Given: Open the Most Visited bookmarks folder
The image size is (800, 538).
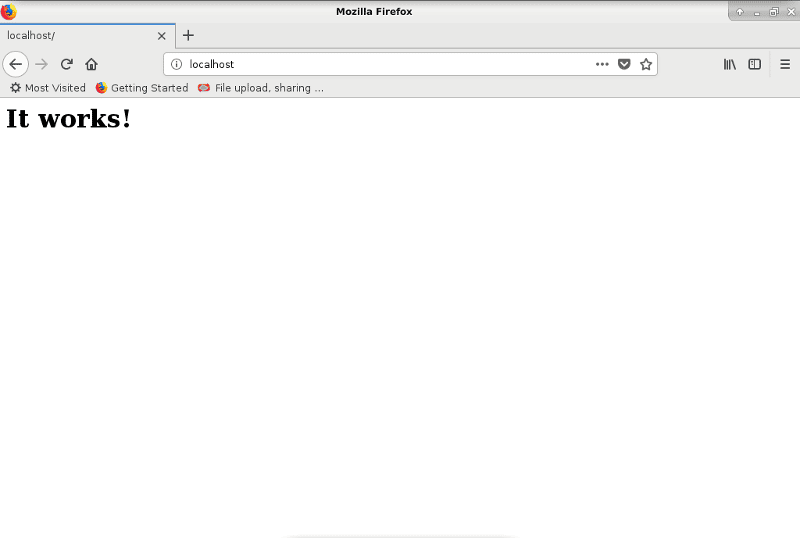Looking at the screenshot, I should click(48, 88).
